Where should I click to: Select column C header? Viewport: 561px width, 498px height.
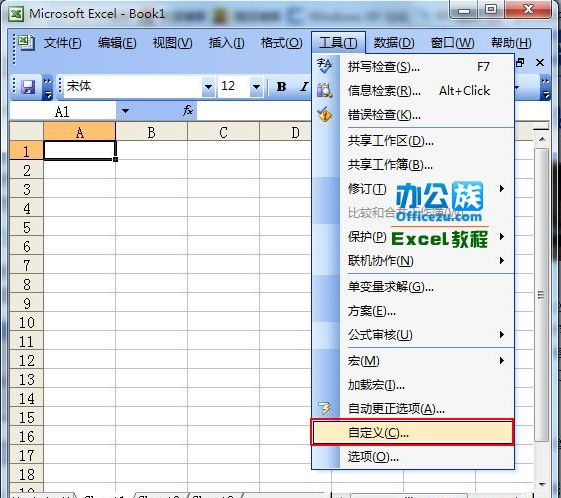(x=223, y=132)
